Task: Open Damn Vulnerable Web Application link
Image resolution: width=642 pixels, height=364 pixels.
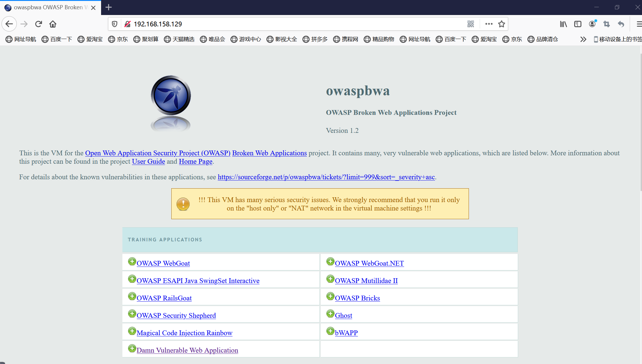Action: tap(187, 350)
